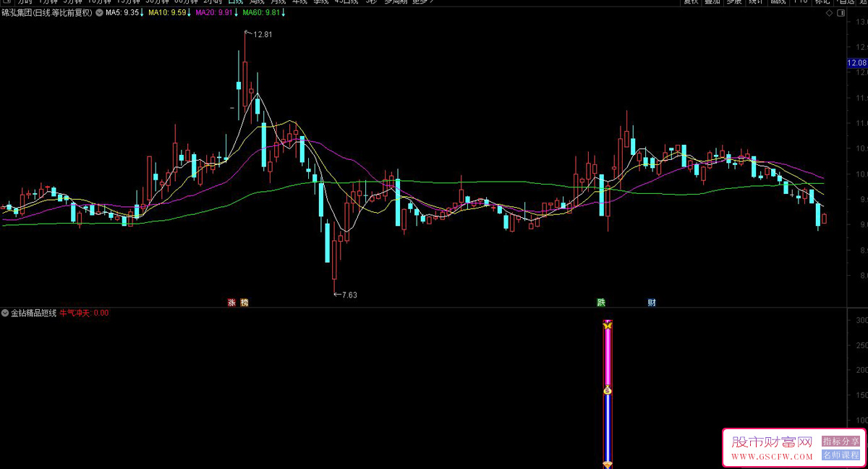Click the butterfly signal icon atop bar

(608, 325)
